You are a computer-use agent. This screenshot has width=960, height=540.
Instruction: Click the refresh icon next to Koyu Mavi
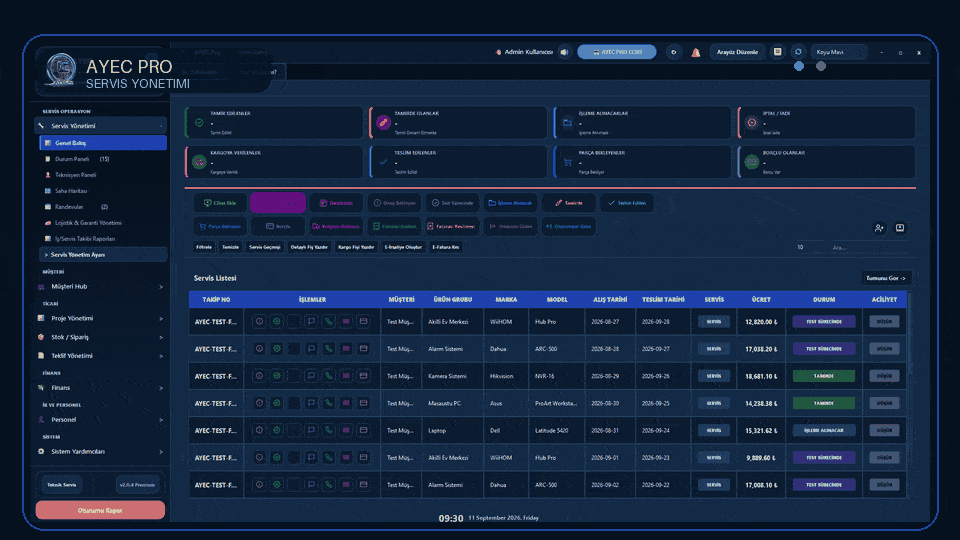point(798,52)
